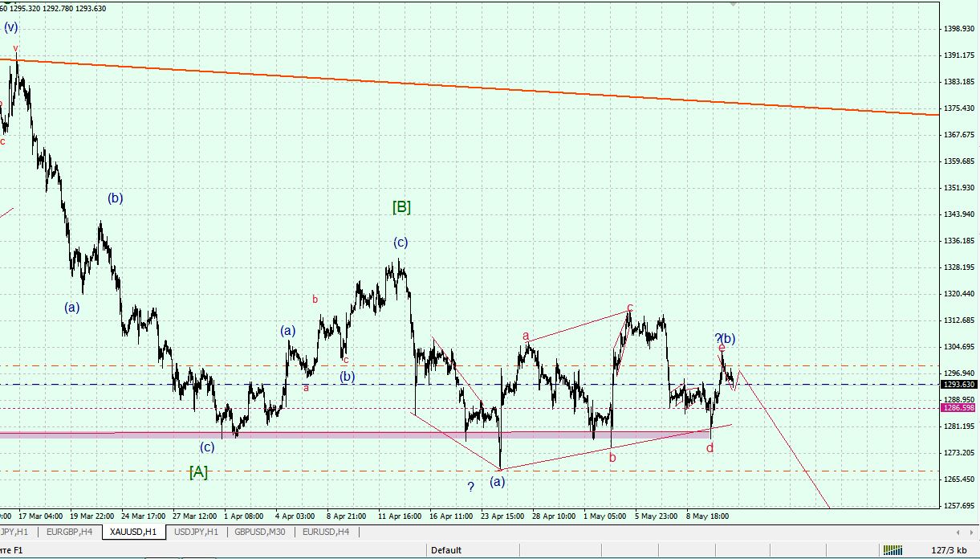980x559 pixels.
Task: Go to the EURUSD,H4 chart tab
Action: pos(327,532)
